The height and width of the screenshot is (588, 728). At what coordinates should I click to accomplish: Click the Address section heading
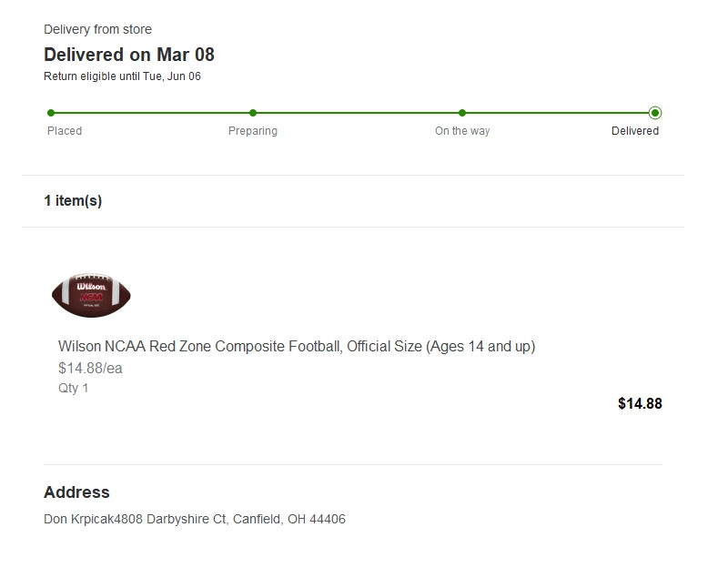[76, 492]
